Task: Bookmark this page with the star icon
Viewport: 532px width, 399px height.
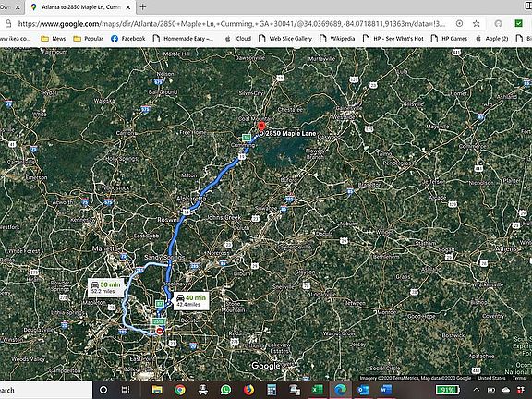Action: pyautogui.click(x=477, y=23)
